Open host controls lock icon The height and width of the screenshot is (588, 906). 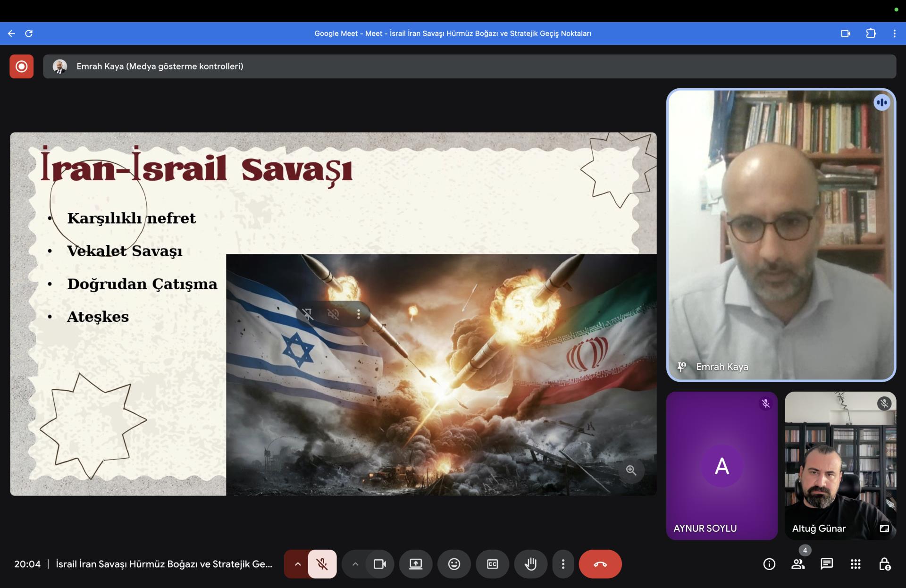884,564
